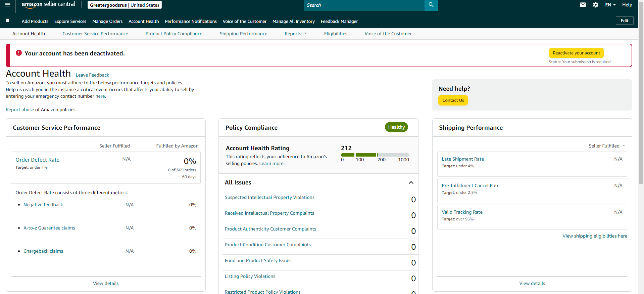This screenshot has width=644, height=294.
Task: Click the emergency contact 'here' link
Action: click(100, 96)
